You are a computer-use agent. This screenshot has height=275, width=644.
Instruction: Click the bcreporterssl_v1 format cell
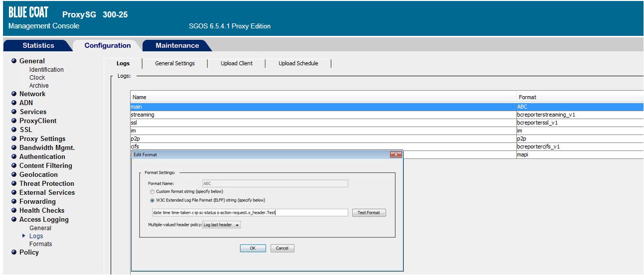580,123
